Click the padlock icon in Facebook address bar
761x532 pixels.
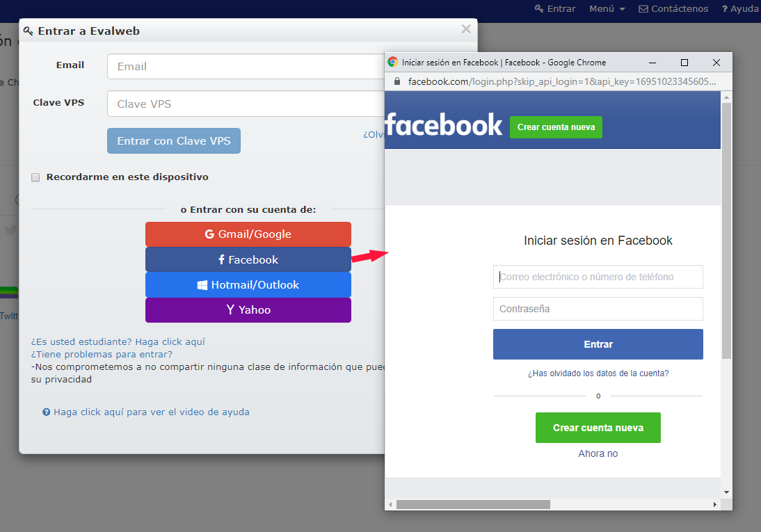397,81
